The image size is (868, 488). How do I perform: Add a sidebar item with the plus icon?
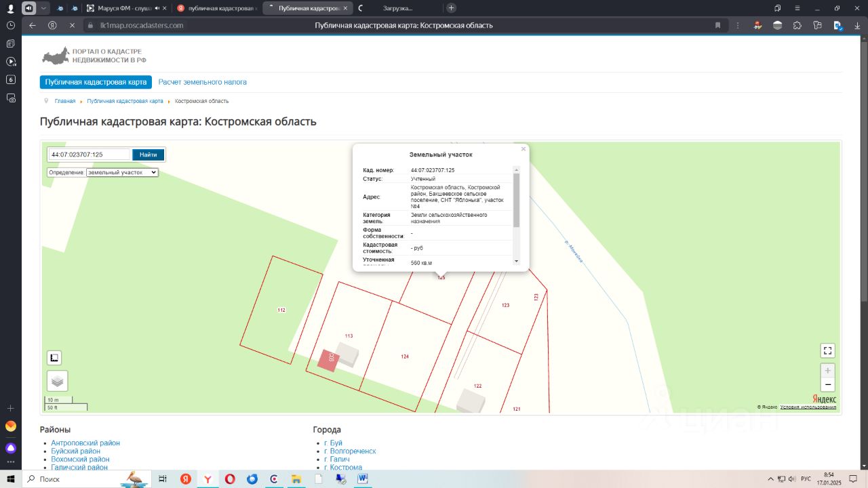(11, 409)
